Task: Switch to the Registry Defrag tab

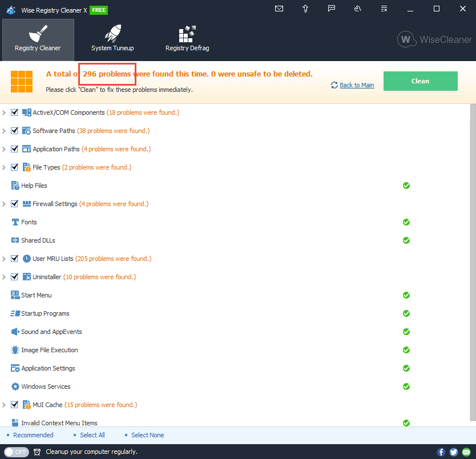Action: [187, 40]
